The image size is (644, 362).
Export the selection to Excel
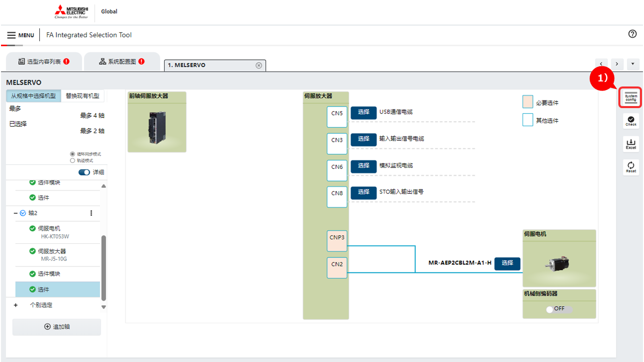(x=631, y=144)
